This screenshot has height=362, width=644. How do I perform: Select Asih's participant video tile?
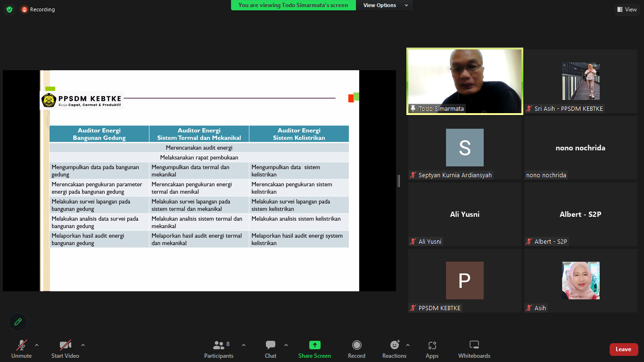coord(581,280)
